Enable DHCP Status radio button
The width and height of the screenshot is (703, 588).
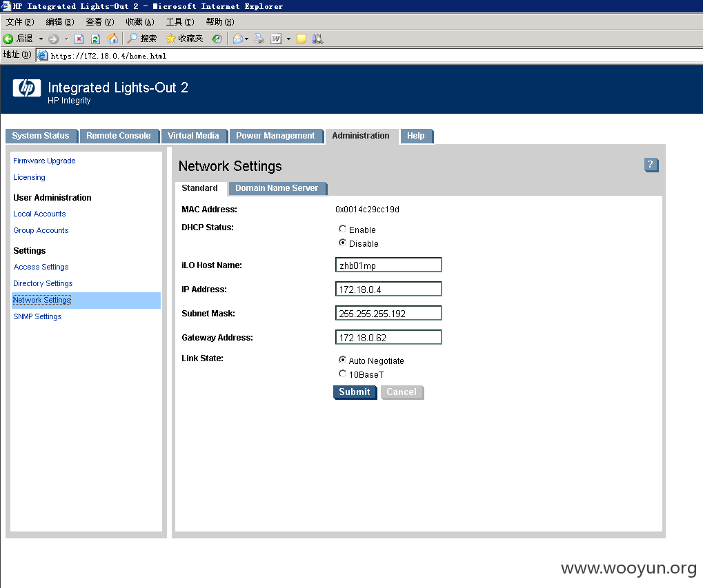pyautogui.click(x=343, y=229)
